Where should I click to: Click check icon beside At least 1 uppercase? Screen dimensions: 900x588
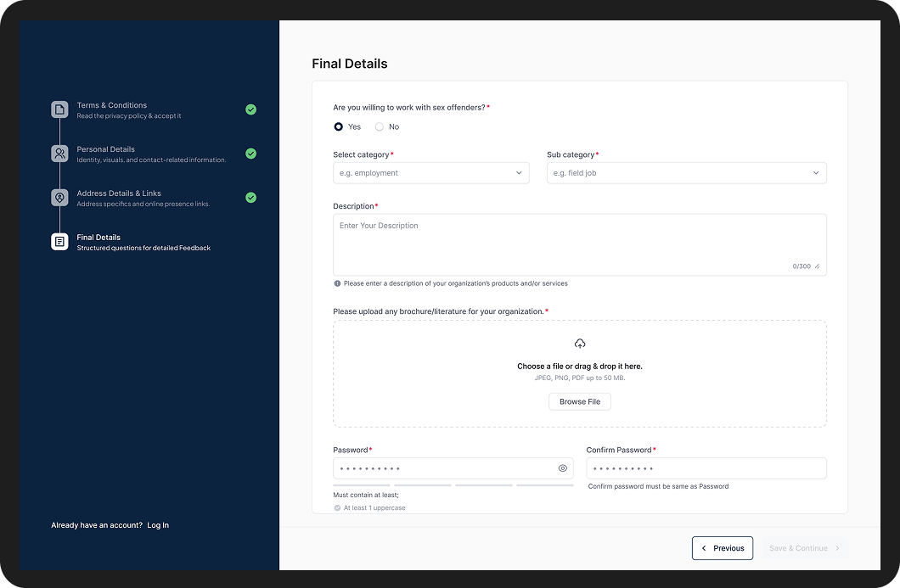tap(338, 507)
